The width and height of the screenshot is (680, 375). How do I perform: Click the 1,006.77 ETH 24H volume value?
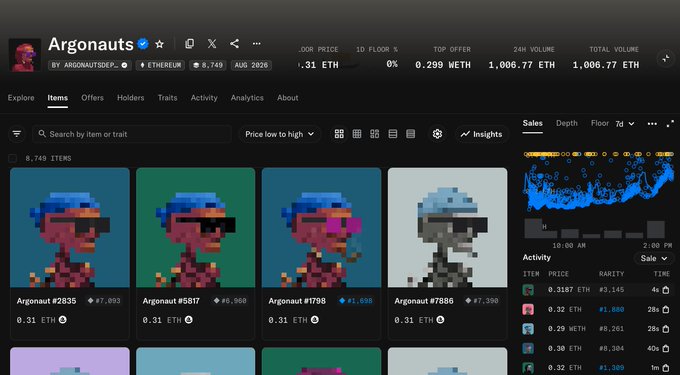coord(522,65)
